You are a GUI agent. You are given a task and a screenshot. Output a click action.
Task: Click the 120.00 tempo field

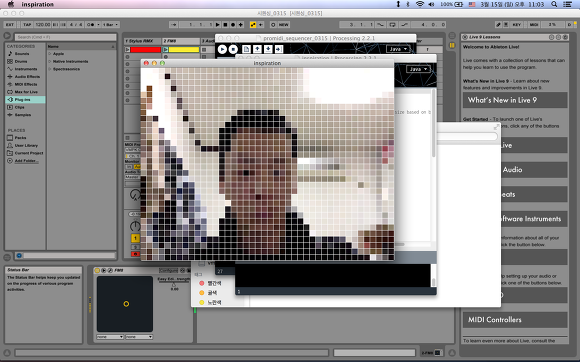(x=43, y=25)
